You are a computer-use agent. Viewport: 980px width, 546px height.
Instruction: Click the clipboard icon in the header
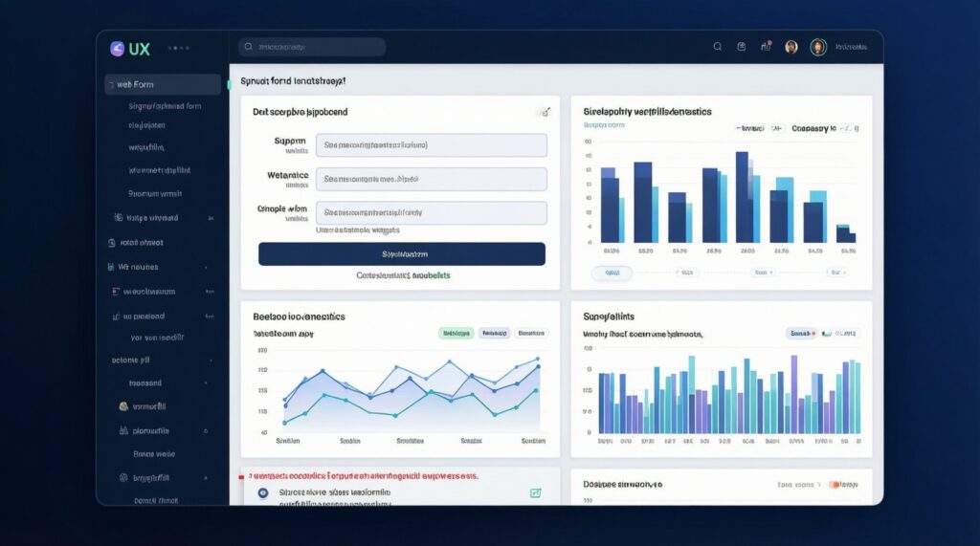741,46
